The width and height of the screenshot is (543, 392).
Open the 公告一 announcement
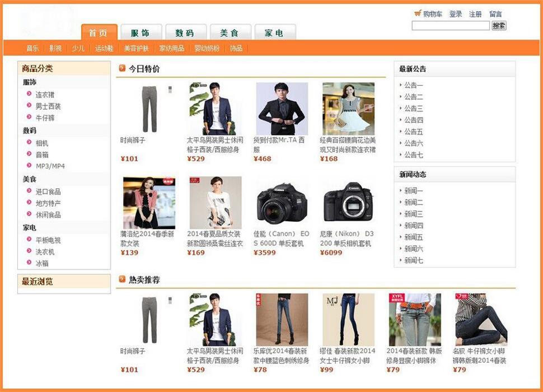413,85
